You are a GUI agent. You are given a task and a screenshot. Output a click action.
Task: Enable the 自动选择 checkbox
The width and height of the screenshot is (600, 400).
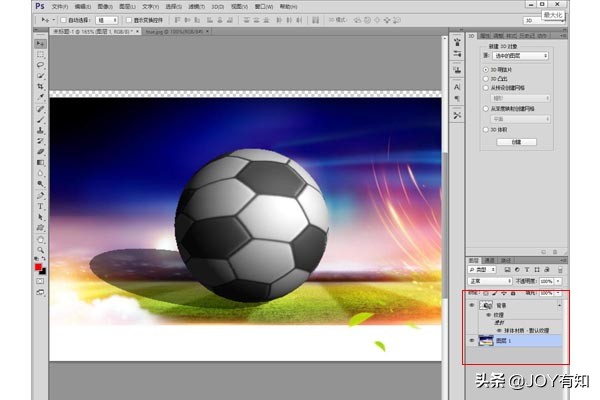click(x=64, y=20)
